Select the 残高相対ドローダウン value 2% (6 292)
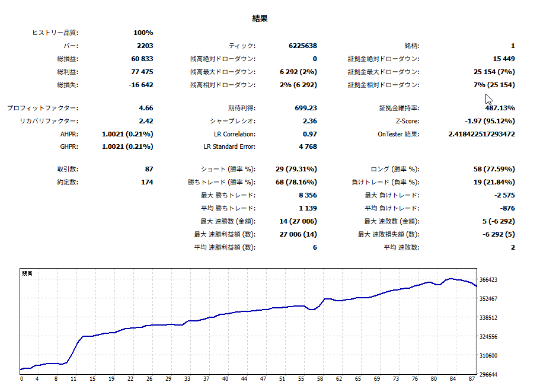The width and height of the screenshot is (540, 392). click(298, 85)
